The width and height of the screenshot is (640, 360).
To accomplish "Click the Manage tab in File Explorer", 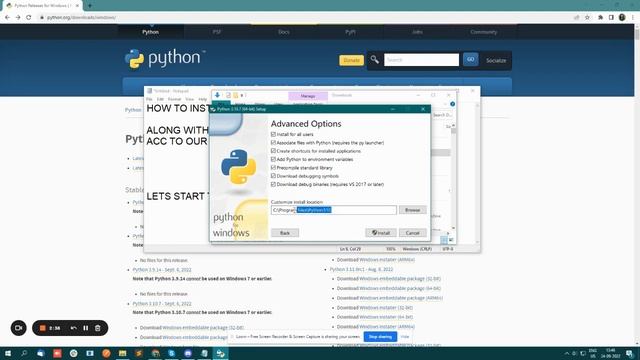I will 308,96.
